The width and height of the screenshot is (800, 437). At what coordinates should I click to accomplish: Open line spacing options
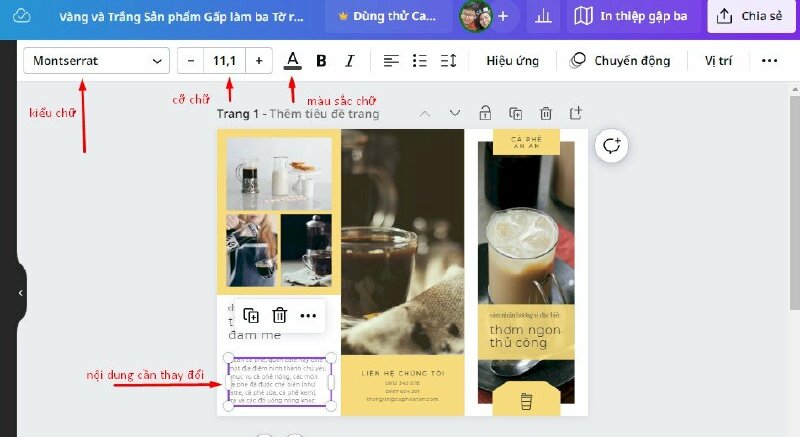pos(448,61)
